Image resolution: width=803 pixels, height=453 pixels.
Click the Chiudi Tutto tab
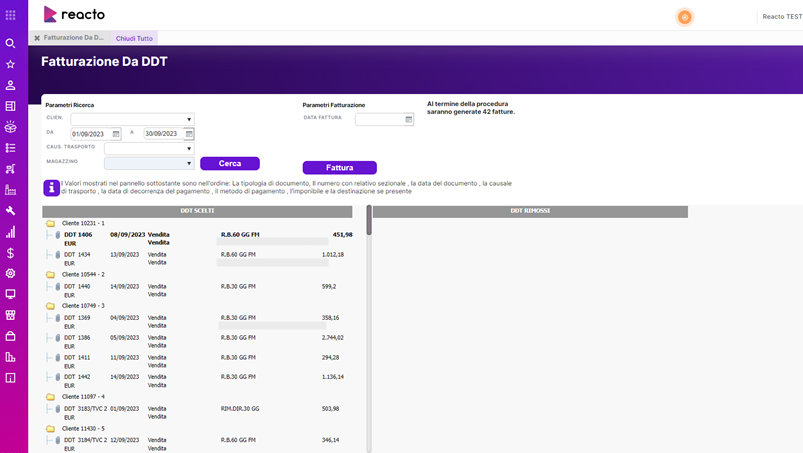pyautogui.click(x=134, y=38)
